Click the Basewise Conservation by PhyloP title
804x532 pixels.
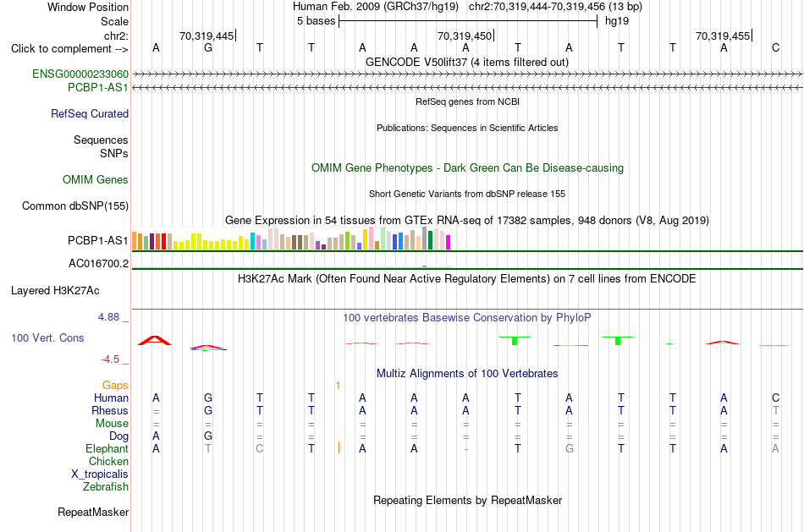pos(467,318)
